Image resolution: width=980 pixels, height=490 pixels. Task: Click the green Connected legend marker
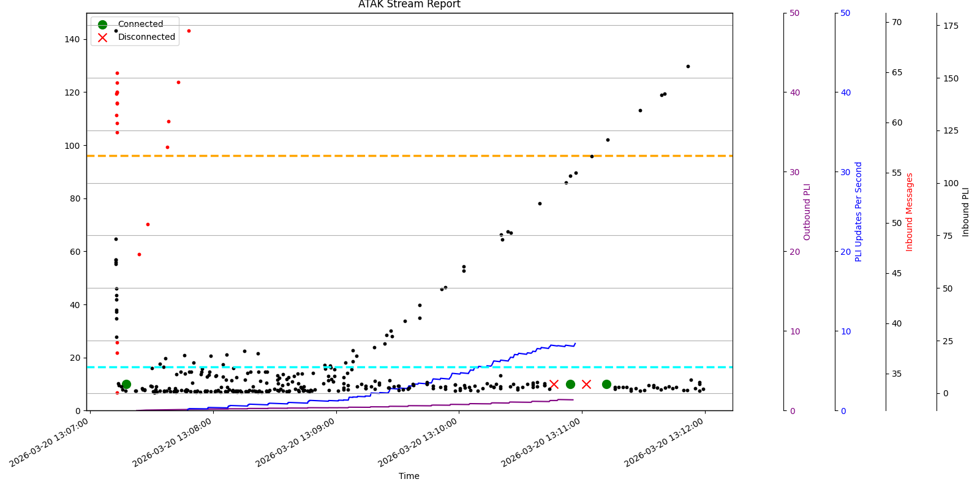tap(102, 24)
